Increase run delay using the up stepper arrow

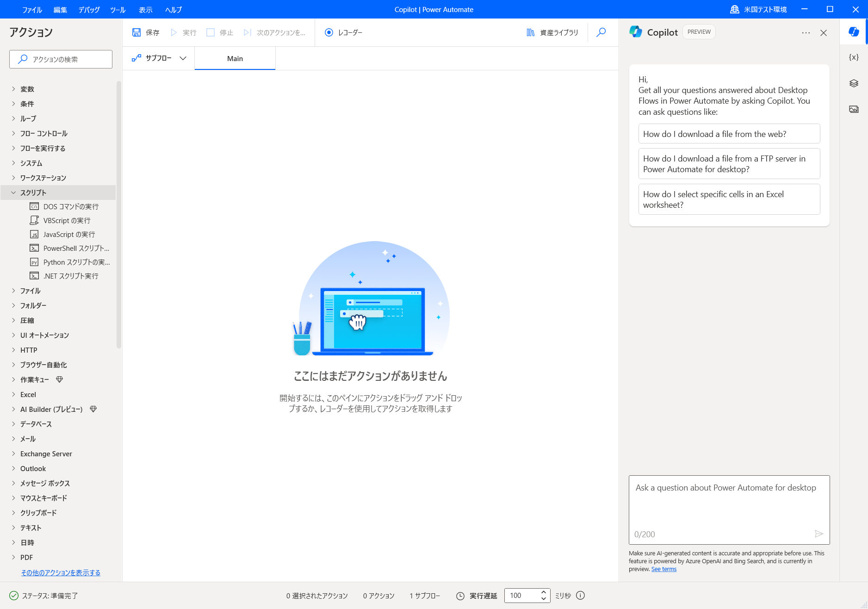[544, 592]
